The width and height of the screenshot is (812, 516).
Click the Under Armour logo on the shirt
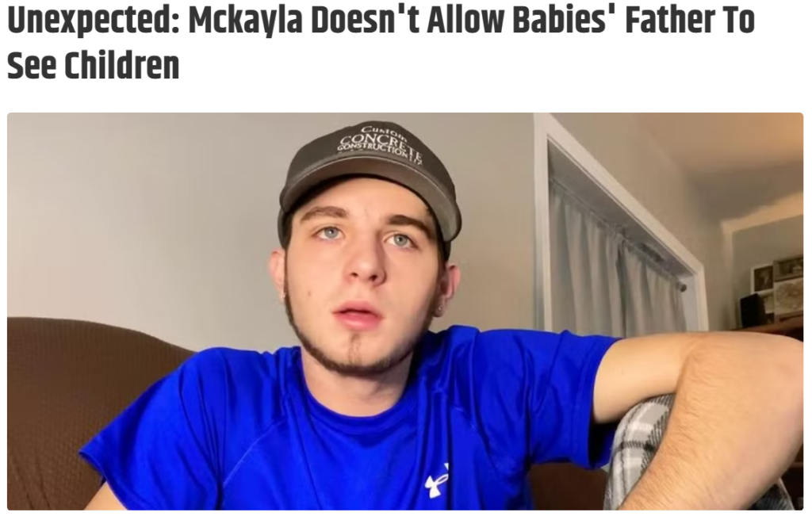(437, 482)
